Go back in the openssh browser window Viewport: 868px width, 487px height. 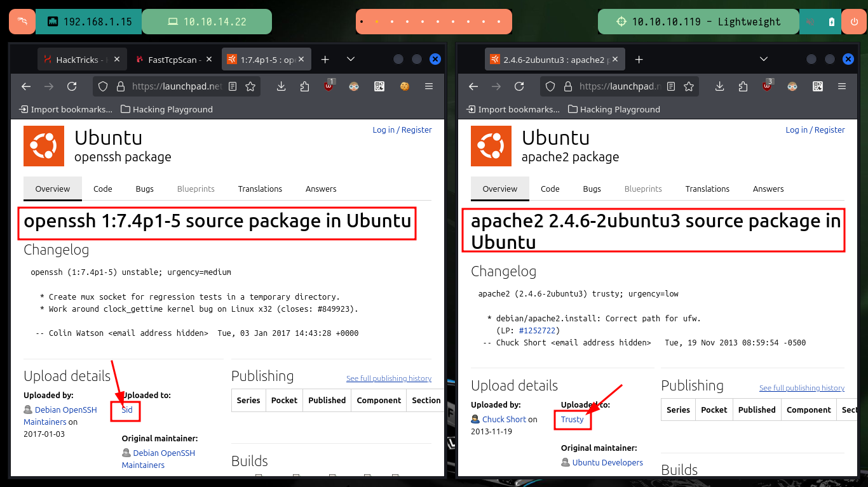(26, 86)
